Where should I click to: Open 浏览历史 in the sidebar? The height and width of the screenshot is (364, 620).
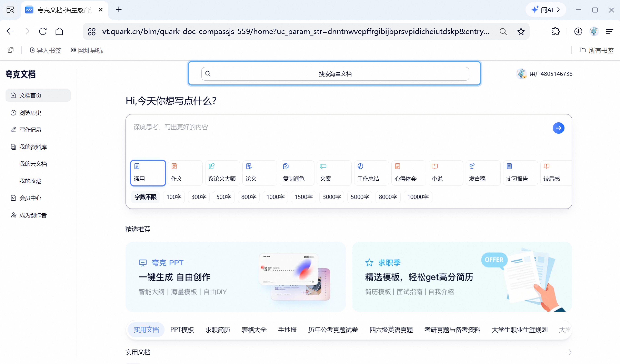(x=38, y=113)
